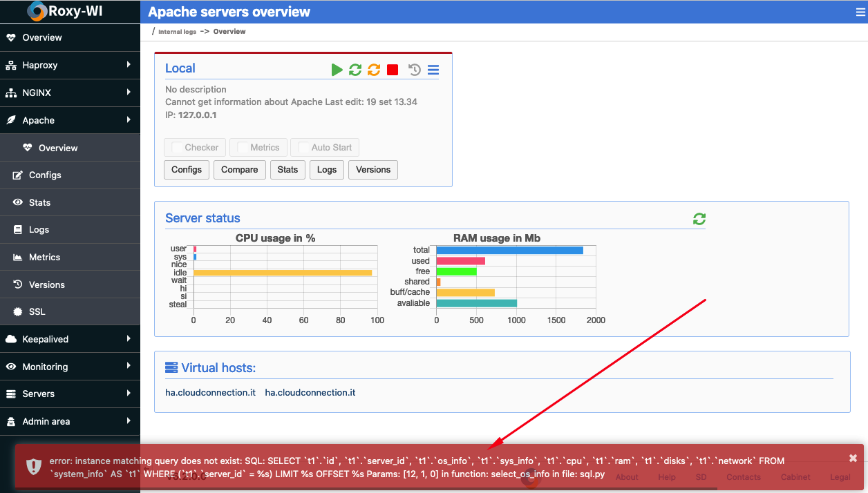Click the Keepalived cloud icon
868x493 pixels.
10,339
